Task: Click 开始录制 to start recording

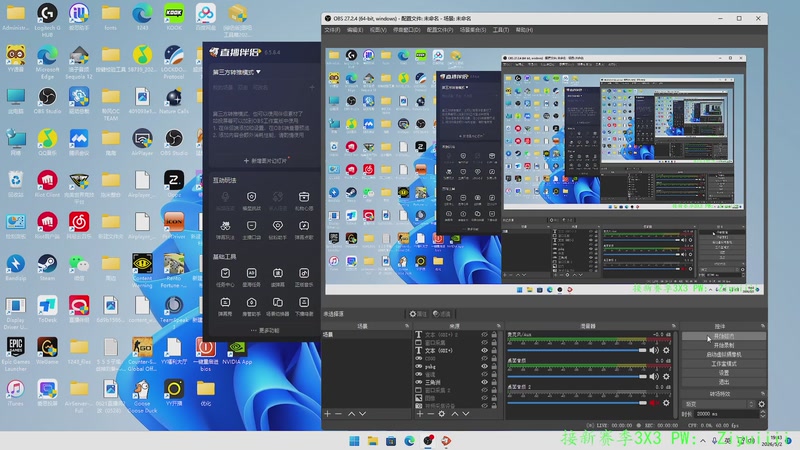Action: 723,345
